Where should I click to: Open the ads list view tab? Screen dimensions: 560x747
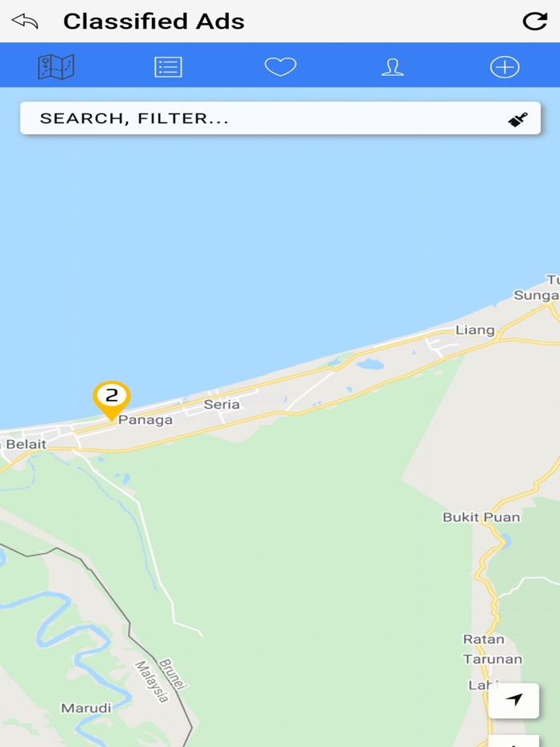168,66
